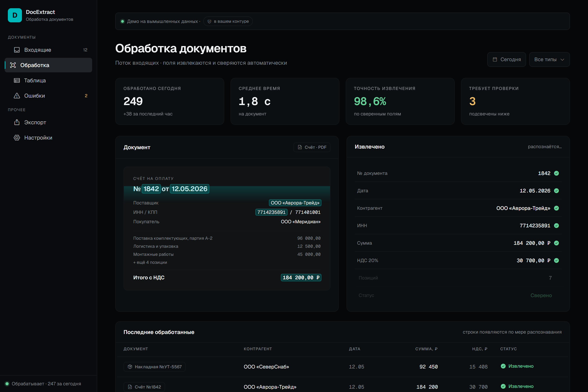The height and width of the screenshot is (392, 588).
Task: Click green checkmark next to Дата 12.05.2026
Action: [x=556, y=191]
